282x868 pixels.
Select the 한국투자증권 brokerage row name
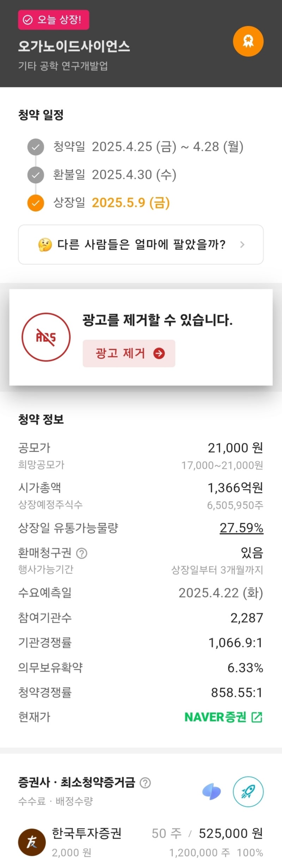pyautogui.click(x=87, y=833)
